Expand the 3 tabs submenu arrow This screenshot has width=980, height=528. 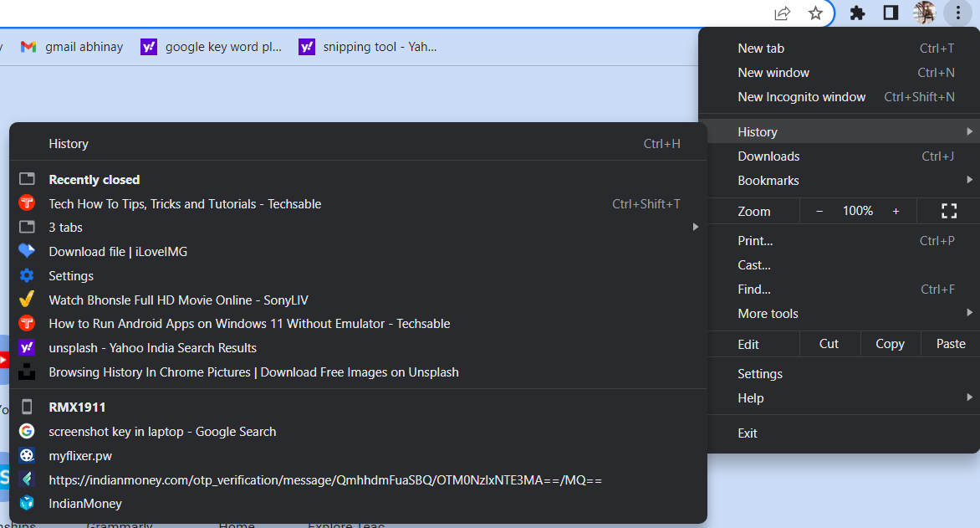click(695, 227)
